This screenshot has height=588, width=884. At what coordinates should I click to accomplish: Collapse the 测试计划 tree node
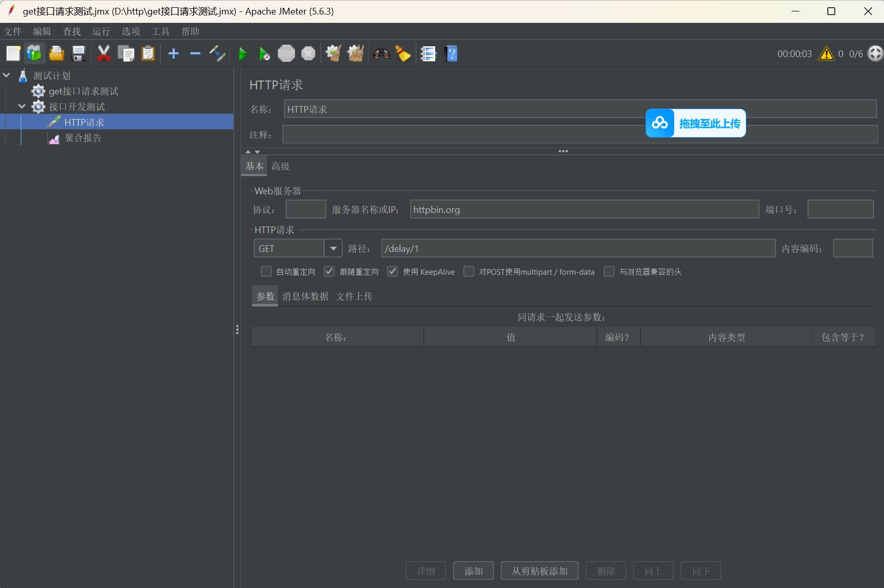click(7, 75)
